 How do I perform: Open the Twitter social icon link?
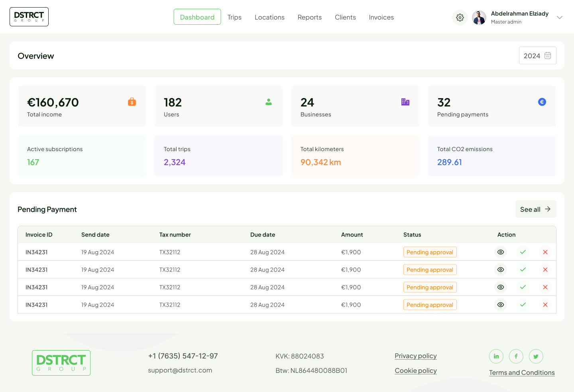click(536, 356)
